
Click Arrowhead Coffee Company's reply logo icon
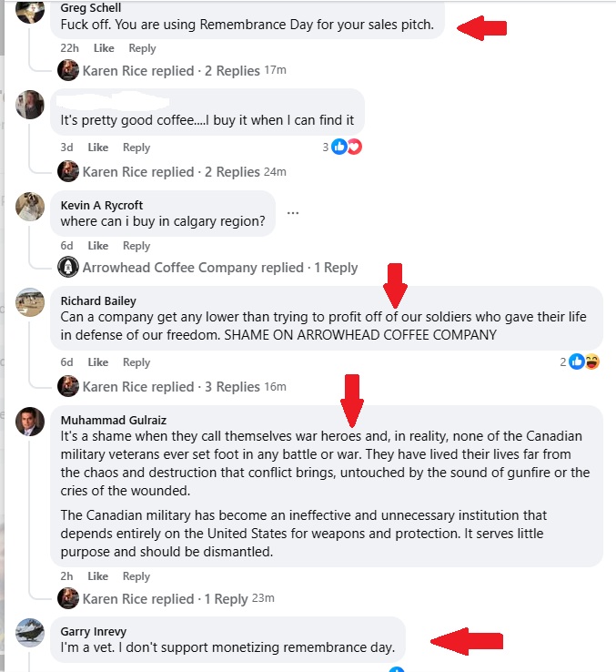pyautogui.click(x=68, y=268)
